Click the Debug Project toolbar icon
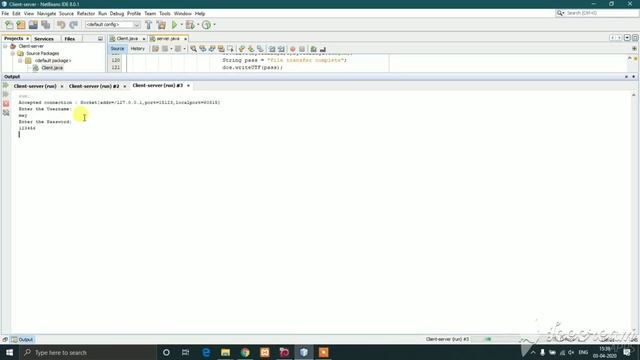640x360 pixels. [x=190, y=25]
